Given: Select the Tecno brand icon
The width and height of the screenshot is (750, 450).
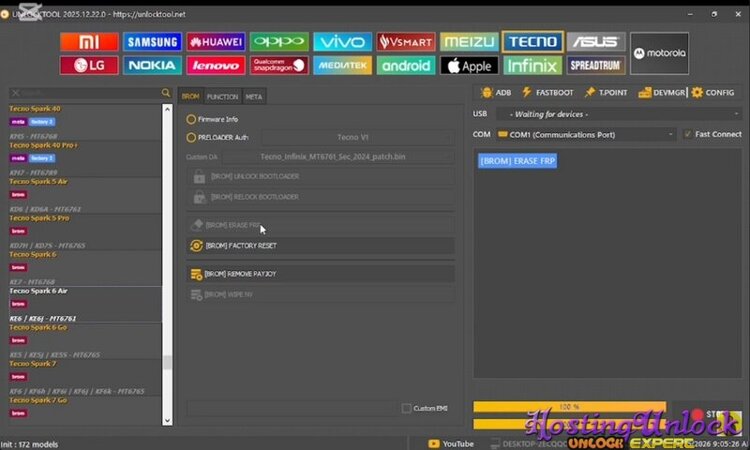Looking at the screenshot, I should tap(531, 42).
